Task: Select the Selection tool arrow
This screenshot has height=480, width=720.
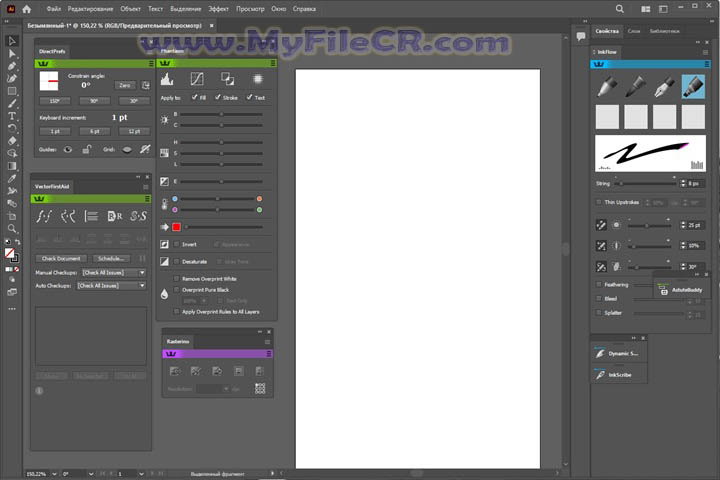Action: 12,41
